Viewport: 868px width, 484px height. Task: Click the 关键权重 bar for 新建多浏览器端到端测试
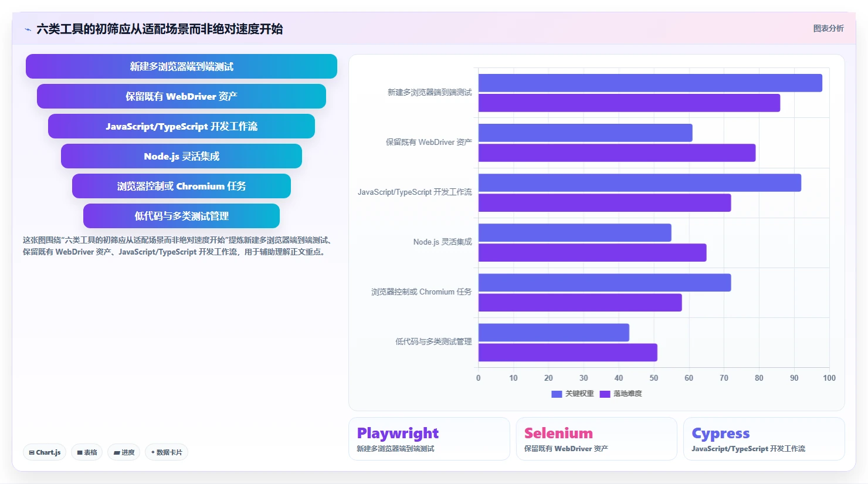pos(650,83)
